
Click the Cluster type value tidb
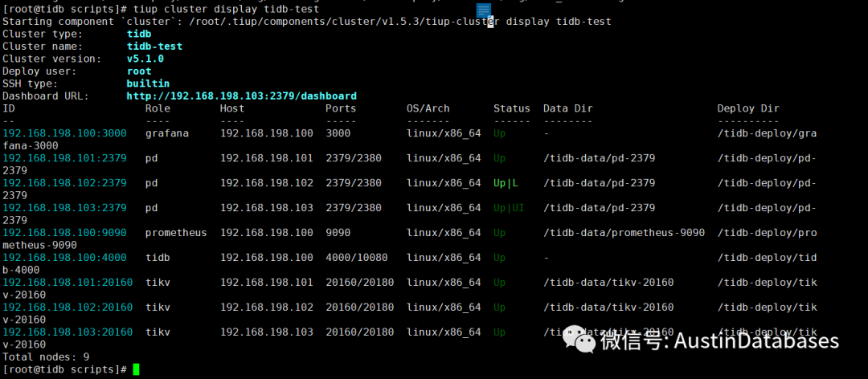pyautogui.click(x=139, y=34)
